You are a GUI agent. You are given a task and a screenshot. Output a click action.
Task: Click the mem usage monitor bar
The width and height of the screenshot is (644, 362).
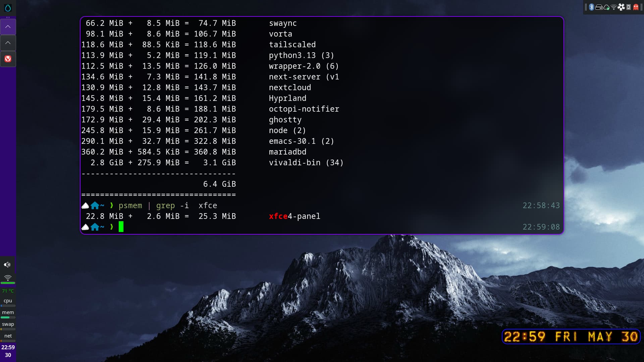tap(8, 317)
